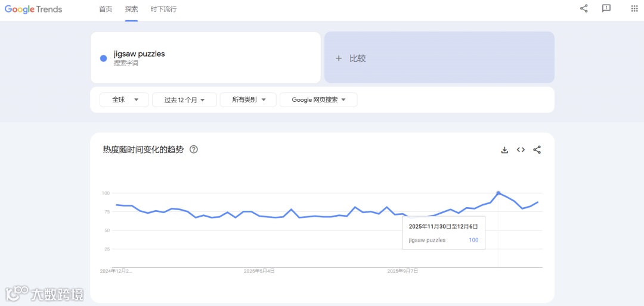Viewport: 644px width, 306px height.
Task: Open the Google Trends logo home link
Action: 33,9
